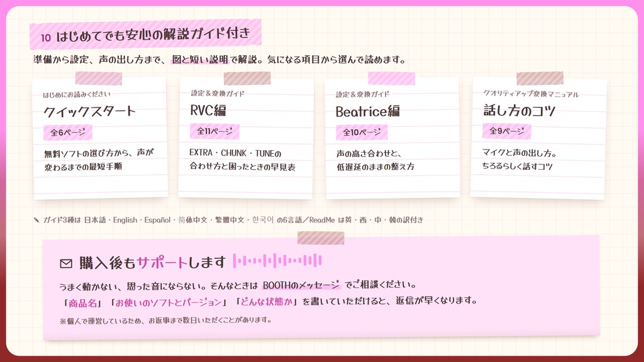Image resolution: width=644 pixels, height=362 pixels.
Task: Click the 「どんな状態か」 text
Action: (267, 301)
